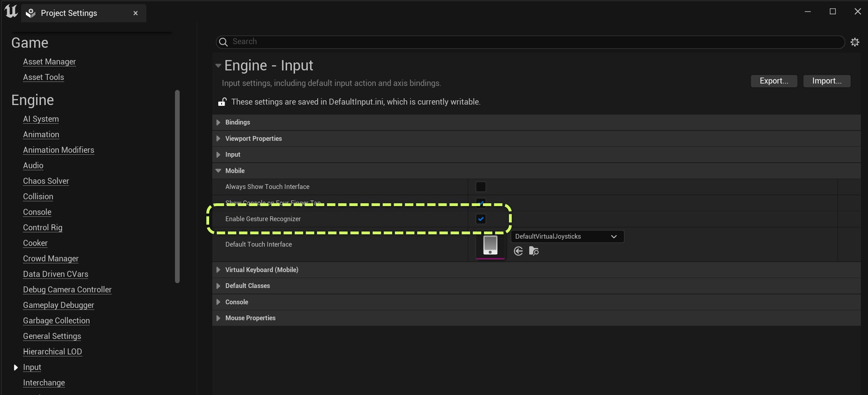Click the browse to asset folder icon
This screenshot has width=868, height=395.
click(534, 251)
